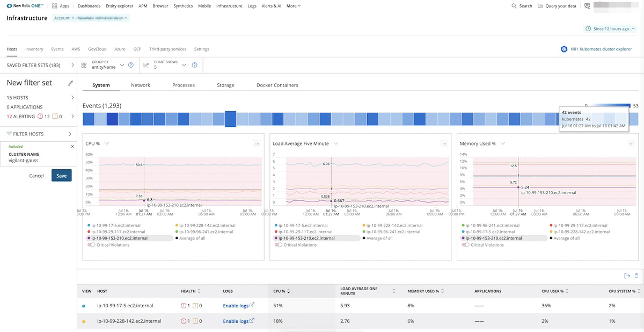
Task: Select the raised highlighted events heatmap block
Action: [x=230, y=119]
